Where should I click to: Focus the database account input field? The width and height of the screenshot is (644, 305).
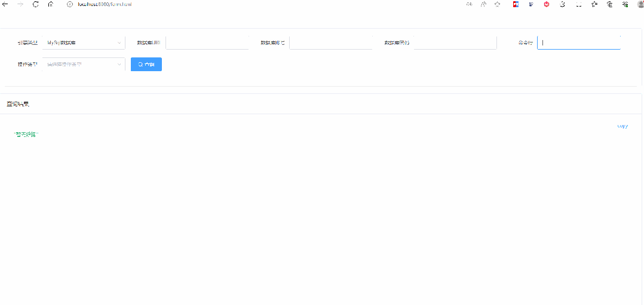pos(331,42)
